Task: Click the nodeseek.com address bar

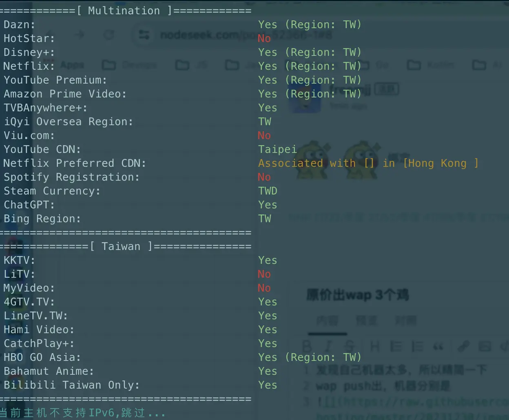Action: 245,35
